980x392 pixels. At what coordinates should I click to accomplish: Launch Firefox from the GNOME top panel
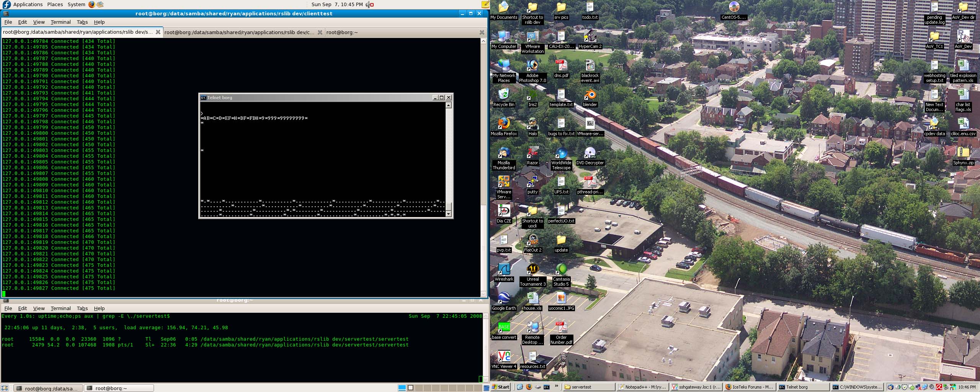coord(91,4)
